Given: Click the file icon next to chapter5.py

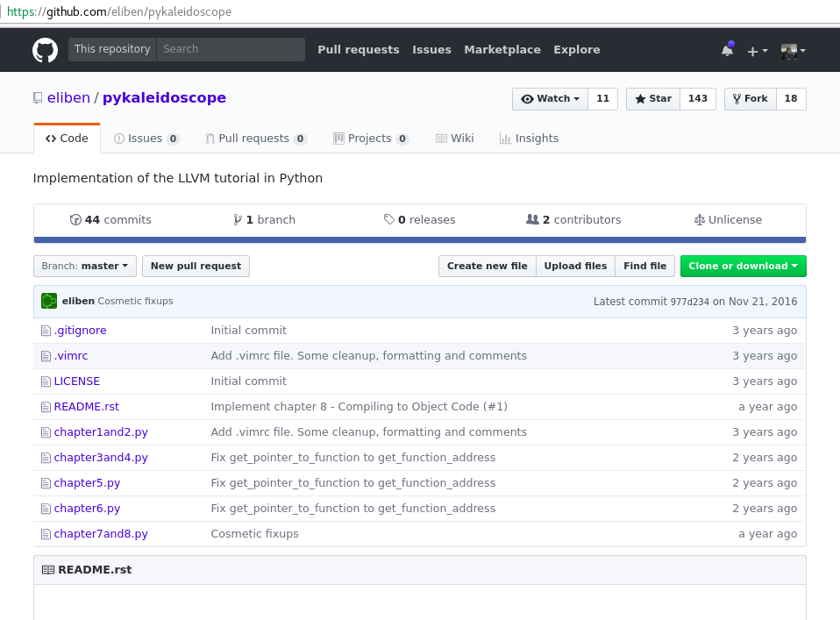Looking at the screenshot, I should [46, 483].
